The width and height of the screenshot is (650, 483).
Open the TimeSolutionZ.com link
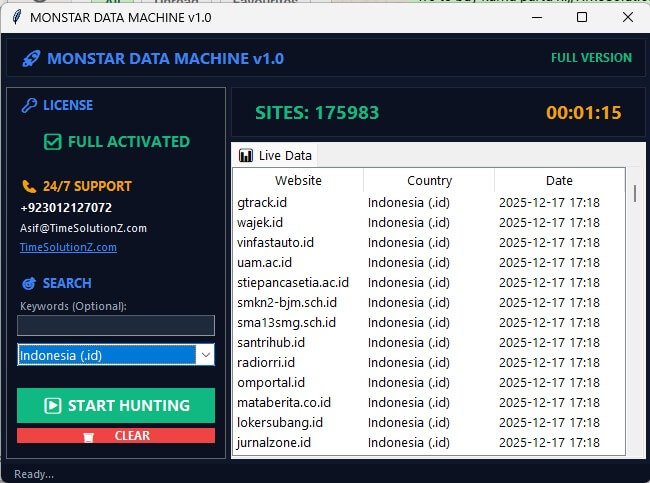coord(68,247)
